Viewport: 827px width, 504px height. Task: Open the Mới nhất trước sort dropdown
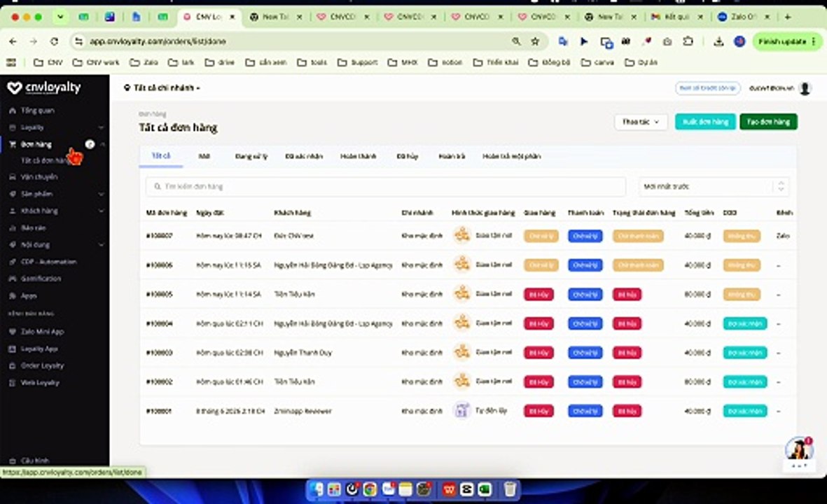[x=714, y=187]
